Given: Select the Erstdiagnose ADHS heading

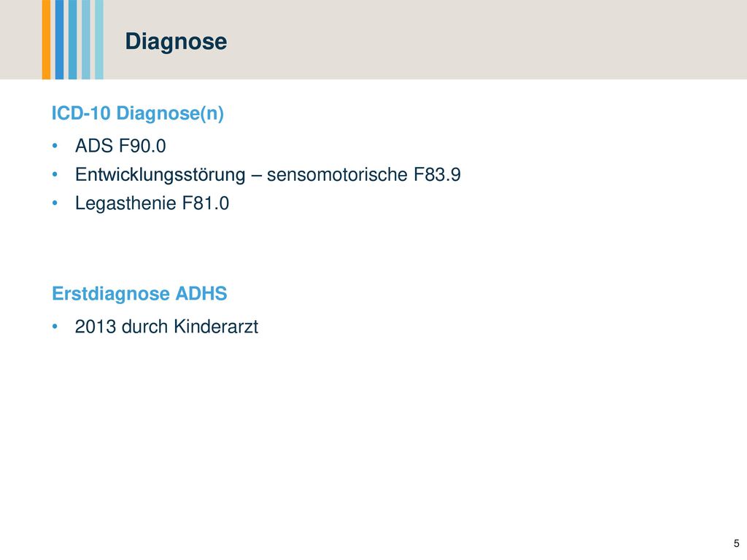Looking at the screenshot, I should (x=139, y=293).
